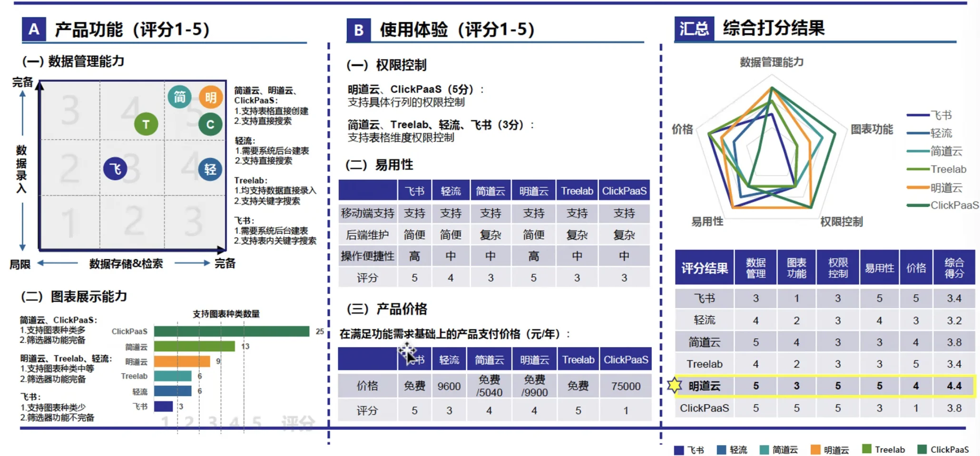Click the 75000 price cell for ClickPaaS
The height and width of the screenshot is (456, 980).
[625, 386]
